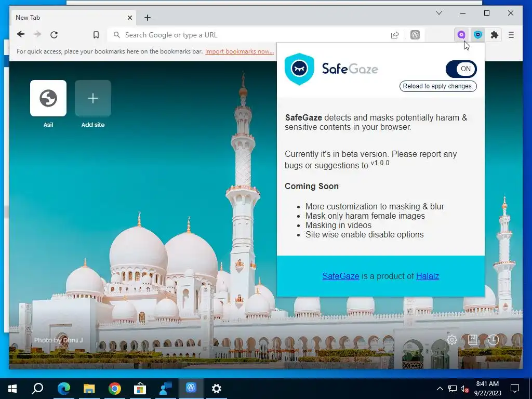Image resolution: width=532 pixels, height=399 pixels.
Task: Open the browser hamburger menu
Action: tap(511, 35)
